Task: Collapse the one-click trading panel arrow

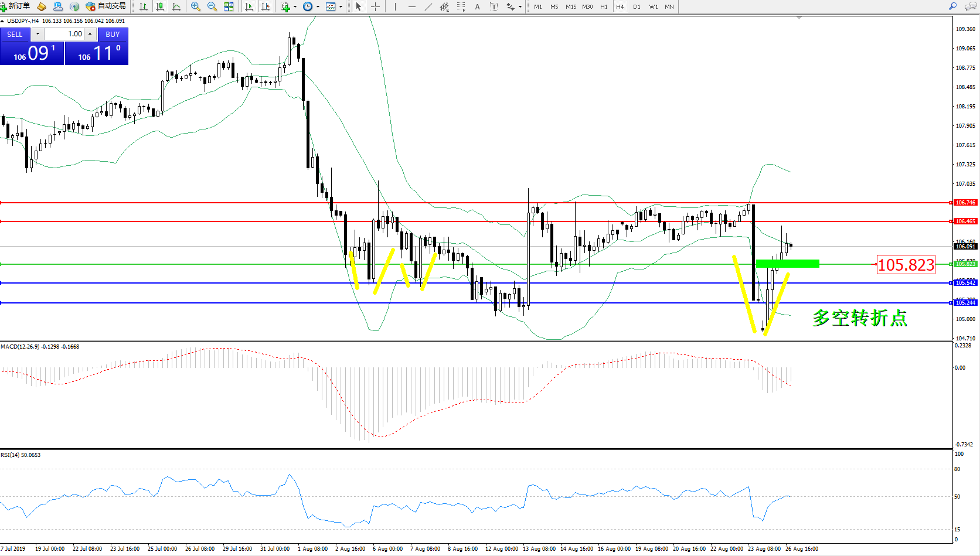Action: [x=3, y=21]
